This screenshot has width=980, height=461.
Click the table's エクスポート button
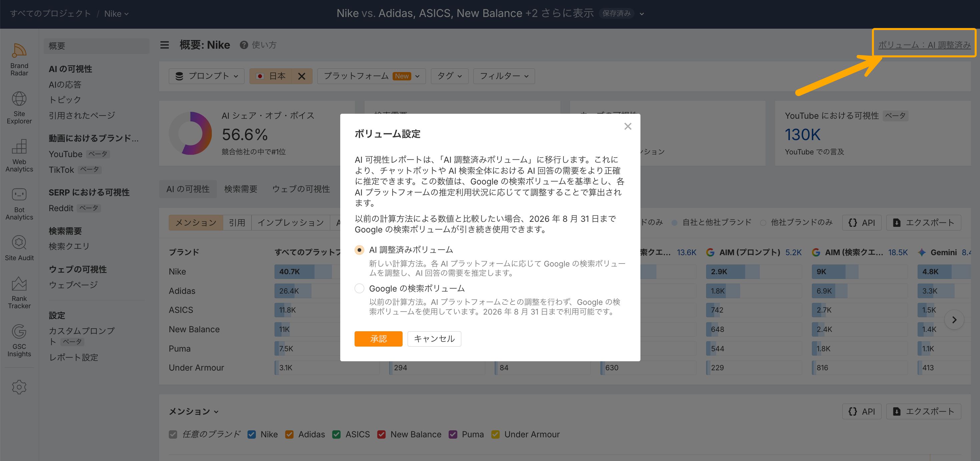pyautogui.click(x=923, y=222)
